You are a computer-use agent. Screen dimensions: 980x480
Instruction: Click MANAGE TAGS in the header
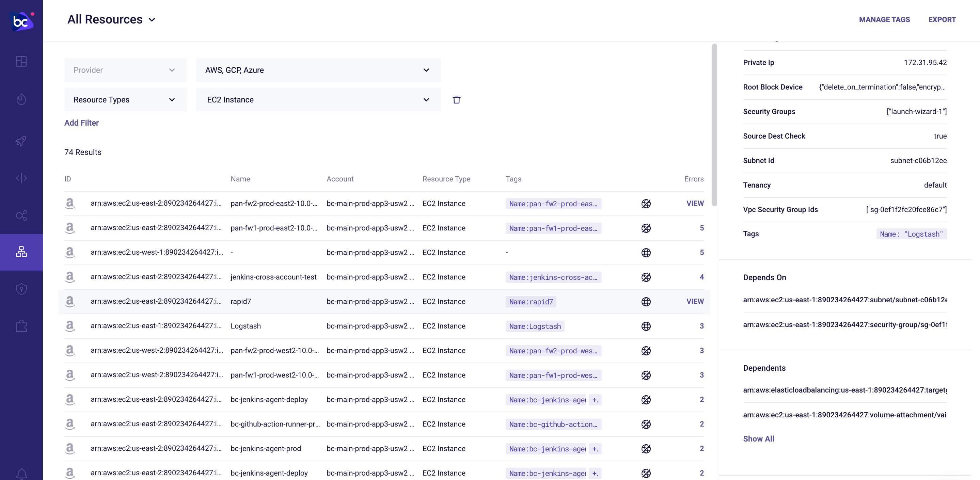pyautogui.click(x=884, y=19)
